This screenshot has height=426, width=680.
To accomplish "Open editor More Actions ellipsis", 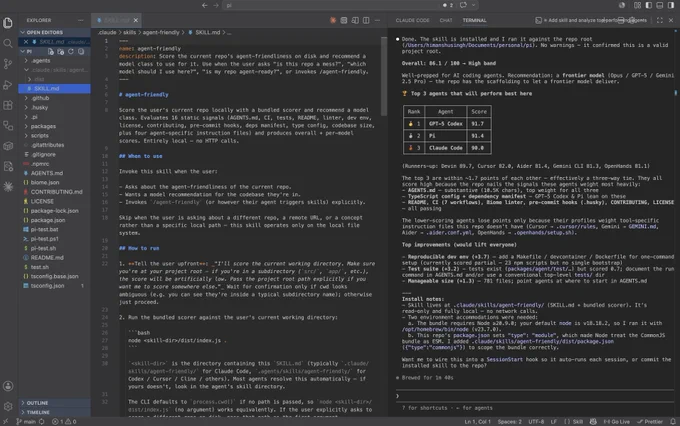I will (x=377, y=20).
